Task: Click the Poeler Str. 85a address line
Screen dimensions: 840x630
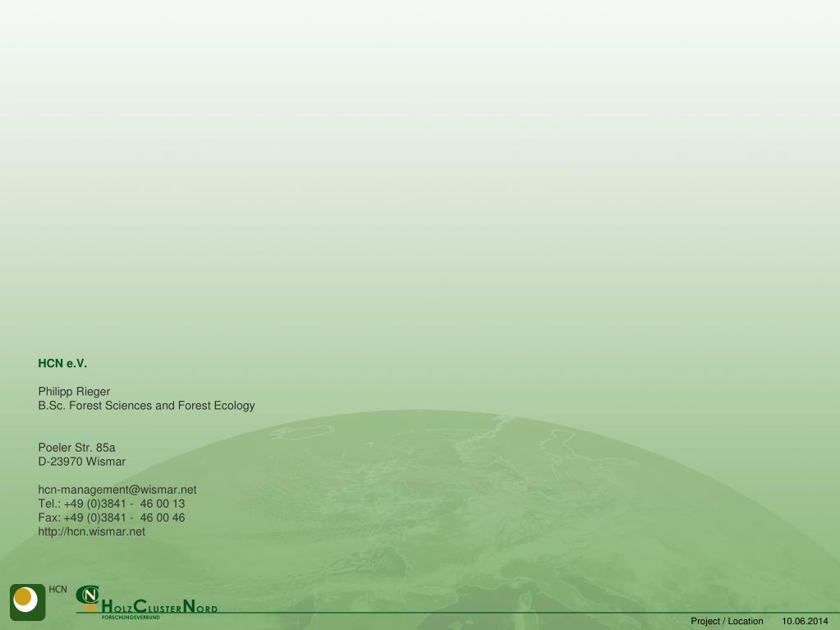Action: pos(76,448)
